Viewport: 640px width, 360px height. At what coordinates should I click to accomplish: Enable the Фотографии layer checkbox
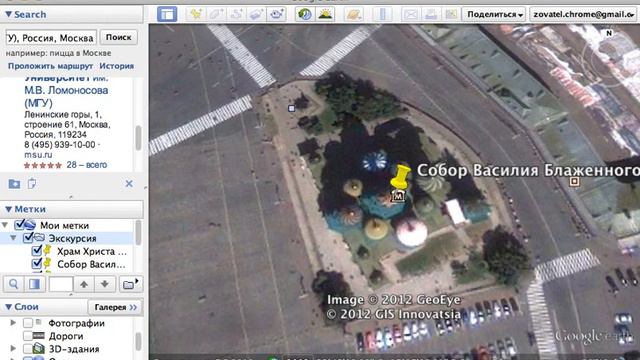click(x=28, y=323)
